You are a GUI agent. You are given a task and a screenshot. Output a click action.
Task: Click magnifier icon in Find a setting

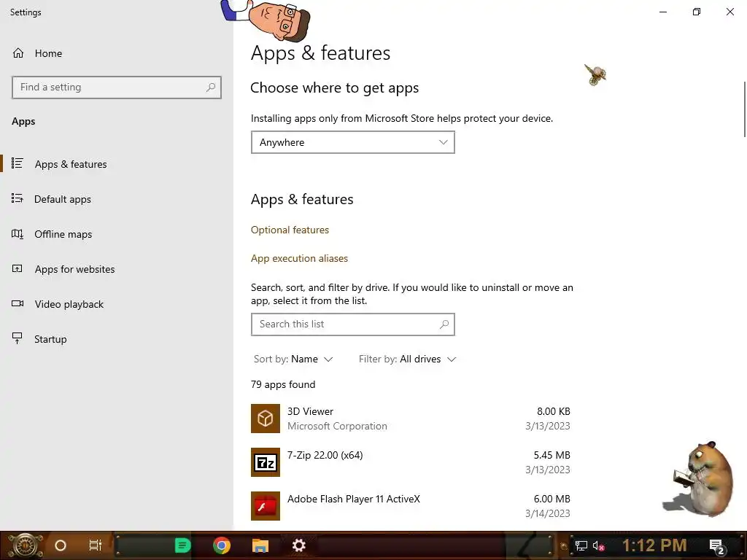coord(211,87)
